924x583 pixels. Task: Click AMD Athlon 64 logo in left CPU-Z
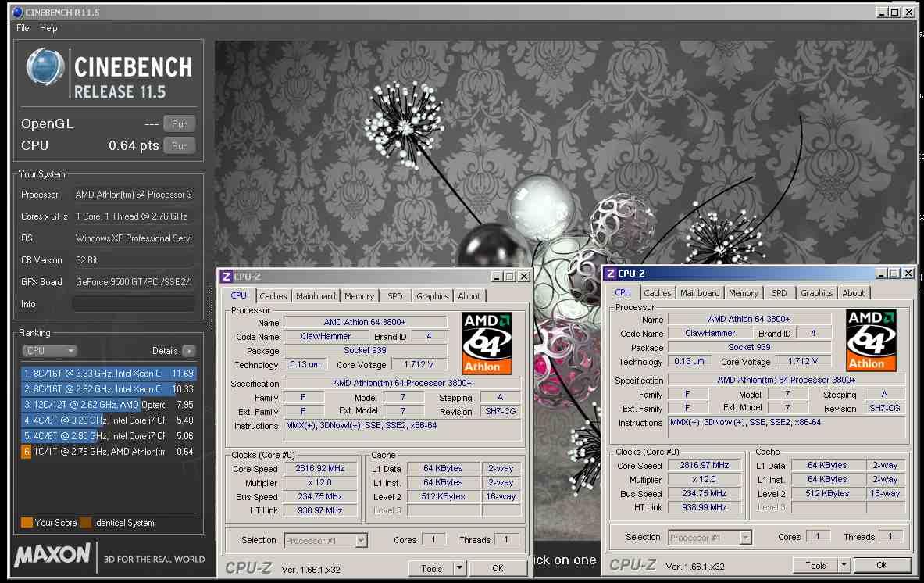[487, 344]
